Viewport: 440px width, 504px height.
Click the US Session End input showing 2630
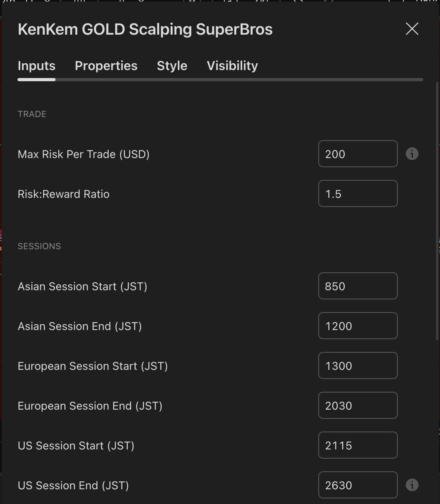pos(357,485)
